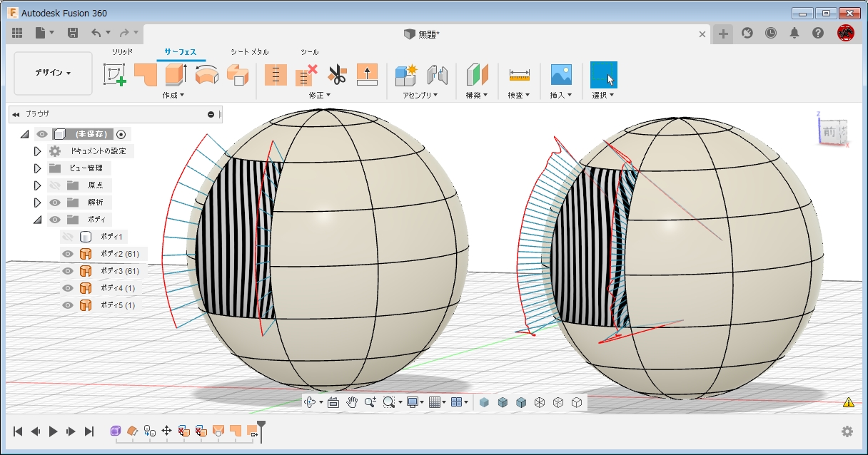This screenshot has width=868, height=455.
Task: Activate the Select tool icon
Action: (603, 75)
